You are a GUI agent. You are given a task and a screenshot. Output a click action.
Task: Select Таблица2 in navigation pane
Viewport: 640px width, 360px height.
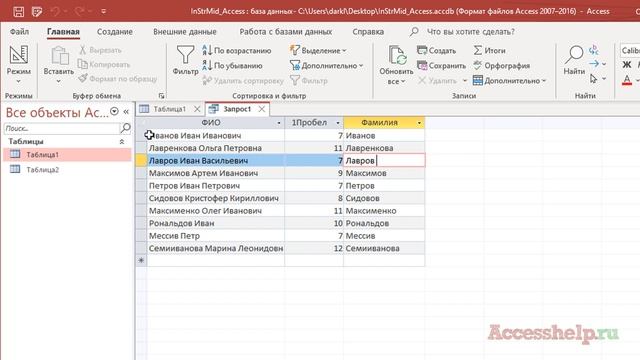pyautogui.click(x=67, y=169)
